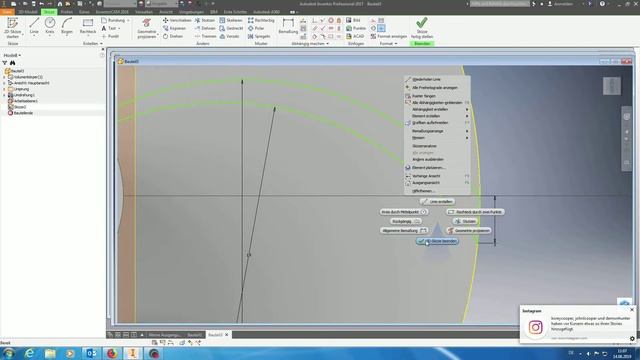The width and height of the screenshot is (640, 360).
Task: Choose Skalieren scale tool
Action: tap(231, 20)
